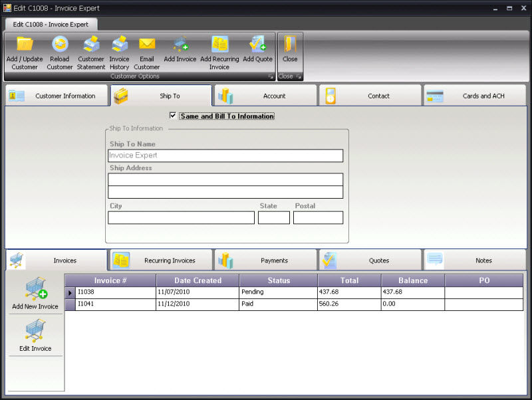The image size is (532, 400).
Task: Sort by the PO column header
Action: pyautogui.click(x=484, y=280)
